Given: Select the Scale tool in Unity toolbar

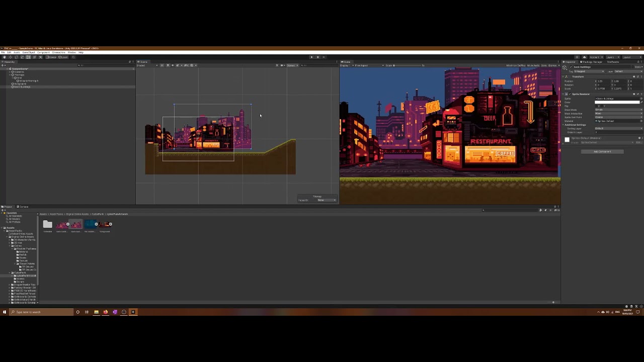Looking at the screenshot, I should click(23, 57).
